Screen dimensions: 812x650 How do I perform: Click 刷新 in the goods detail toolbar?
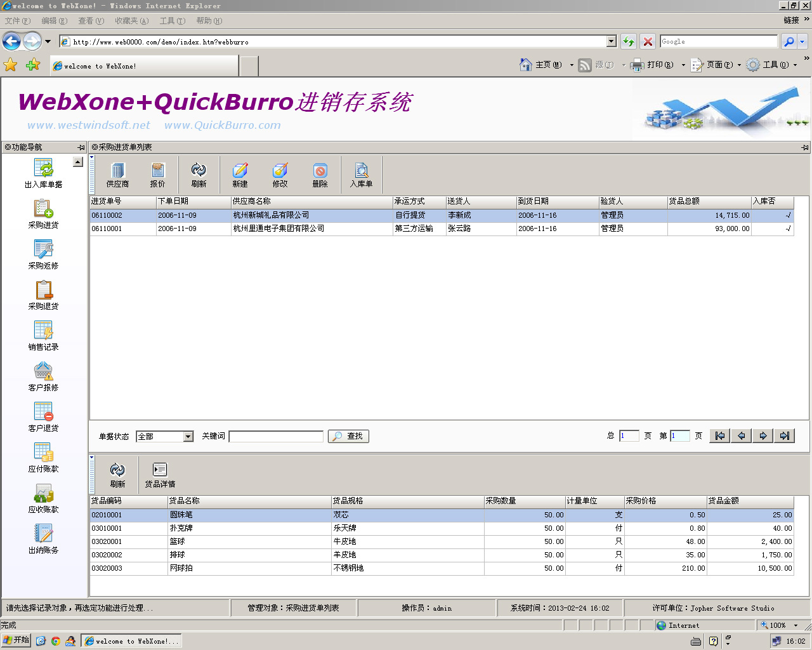tap(117, 475)
